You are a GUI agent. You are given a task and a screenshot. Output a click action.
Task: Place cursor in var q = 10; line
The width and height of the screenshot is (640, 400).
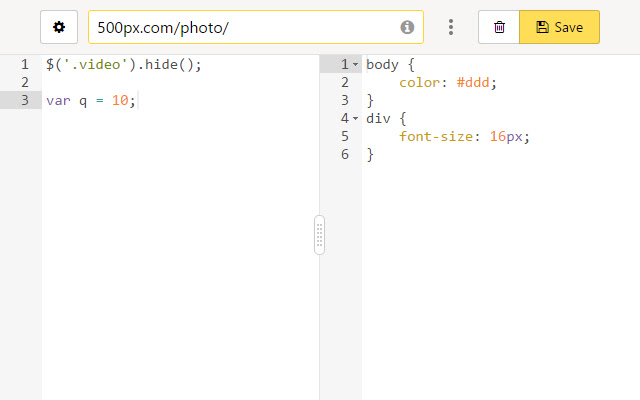tap(90, 101)
